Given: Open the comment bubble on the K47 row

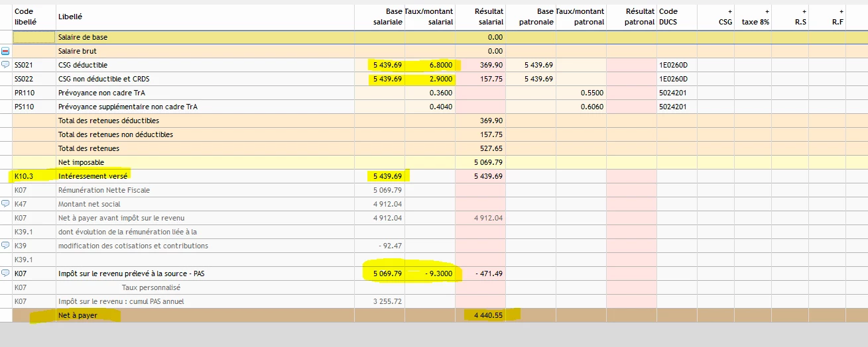Looking at the screenshot, I should coord(5,204).
